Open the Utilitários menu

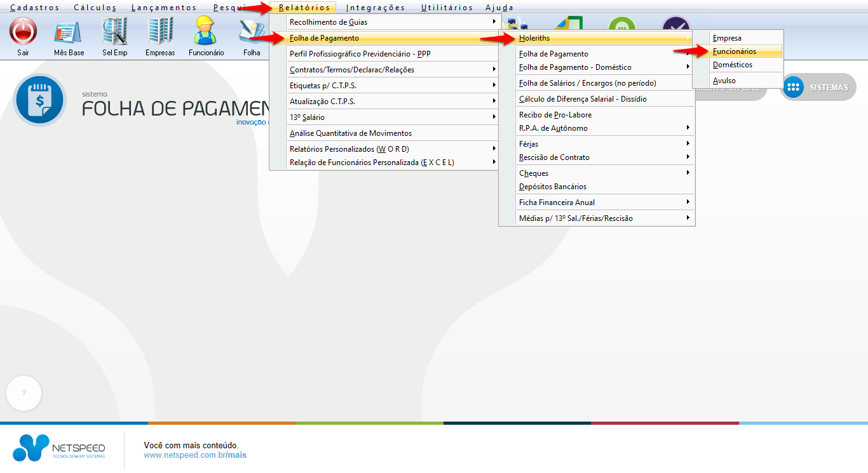[447, 8]
